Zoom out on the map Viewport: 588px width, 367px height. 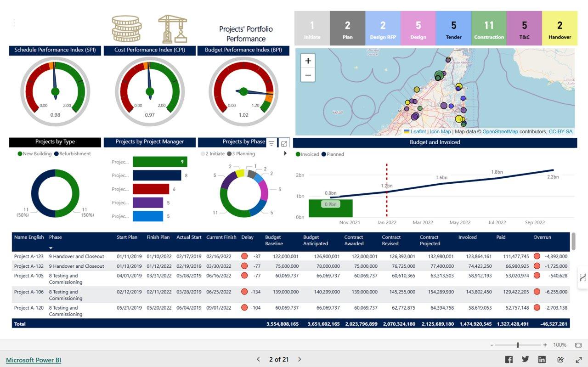click(x=308, y=75)
